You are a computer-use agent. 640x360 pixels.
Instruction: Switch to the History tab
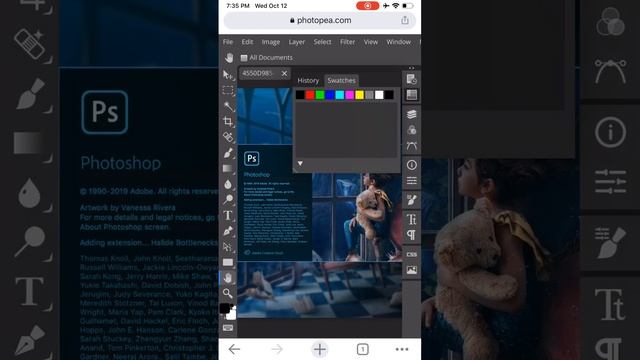click(308, 80)
